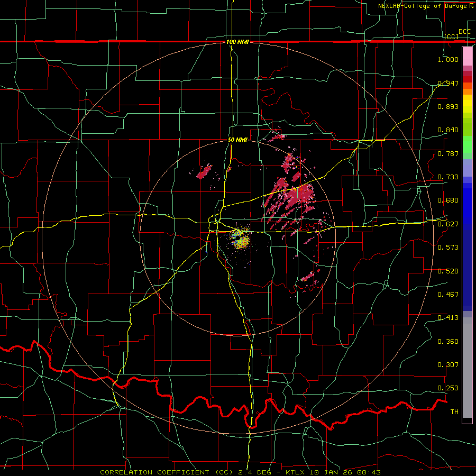The image size is (476, 476).
Task: Select the 0.360 scale value
Action: point(448,342)
